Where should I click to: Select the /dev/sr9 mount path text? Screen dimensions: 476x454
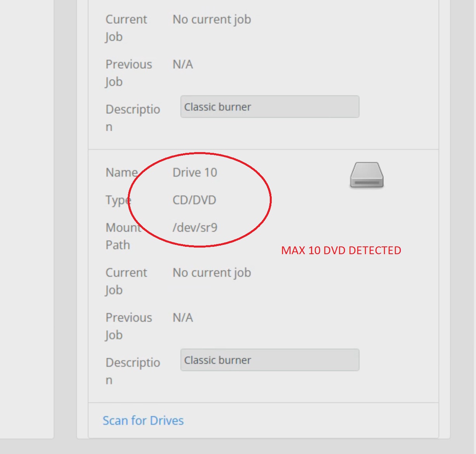click(x=195, y=227)
